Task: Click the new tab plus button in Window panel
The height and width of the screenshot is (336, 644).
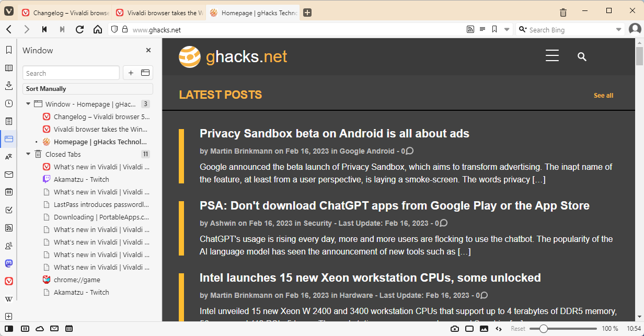Action: tap(131, 73)
